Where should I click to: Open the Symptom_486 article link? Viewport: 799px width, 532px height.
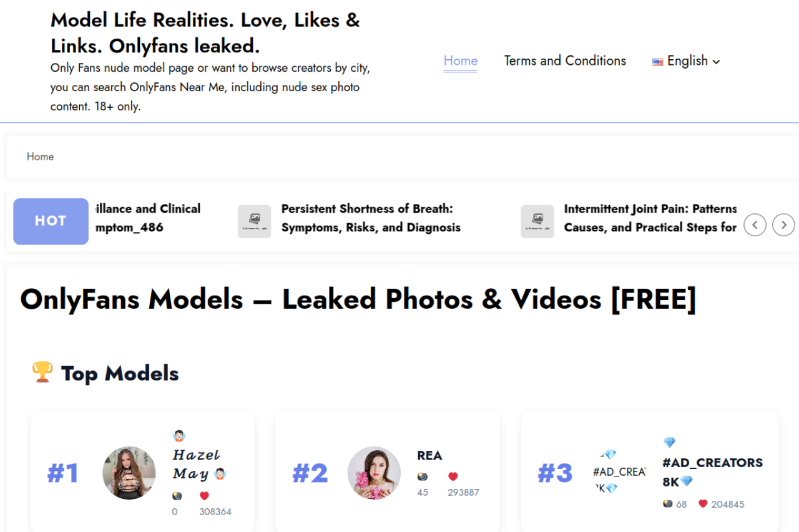pyautogui.click(x=147, y=218)
